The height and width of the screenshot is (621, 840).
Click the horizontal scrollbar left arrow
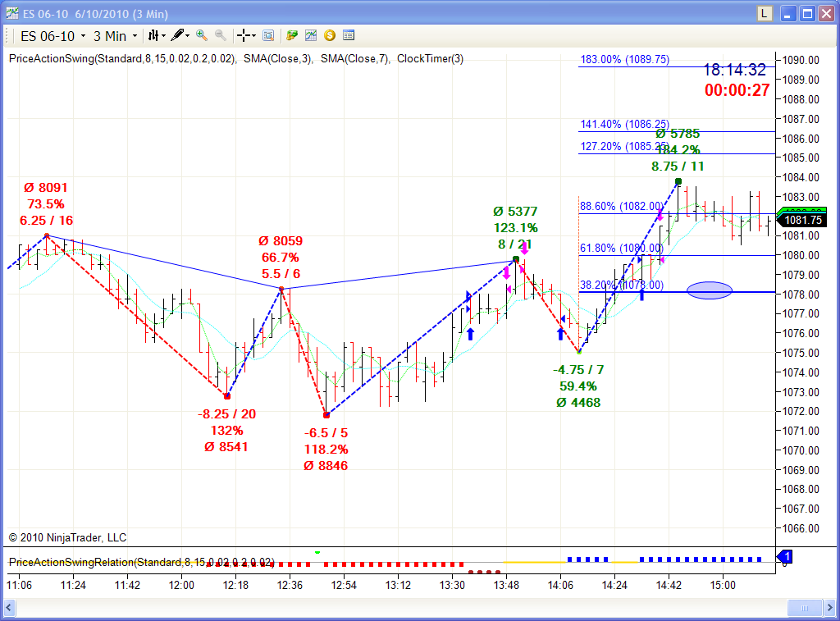pyautogui.click(x=9, y=608)
